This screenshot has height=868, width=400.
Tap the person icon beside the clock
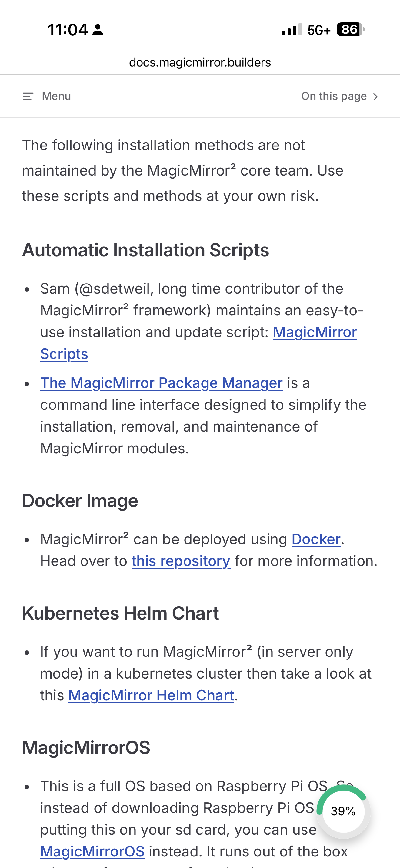(98, 30)
